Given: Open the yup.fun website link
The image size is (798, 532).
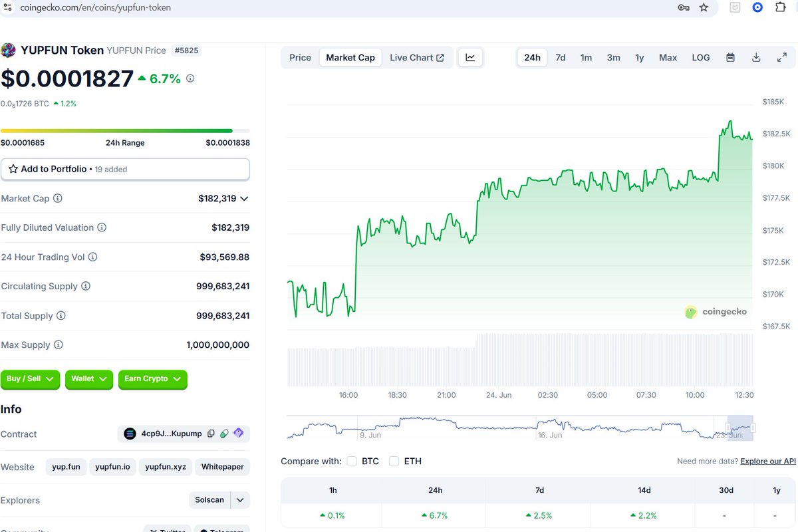Looking at the screenshot, I should click(66, 467).
